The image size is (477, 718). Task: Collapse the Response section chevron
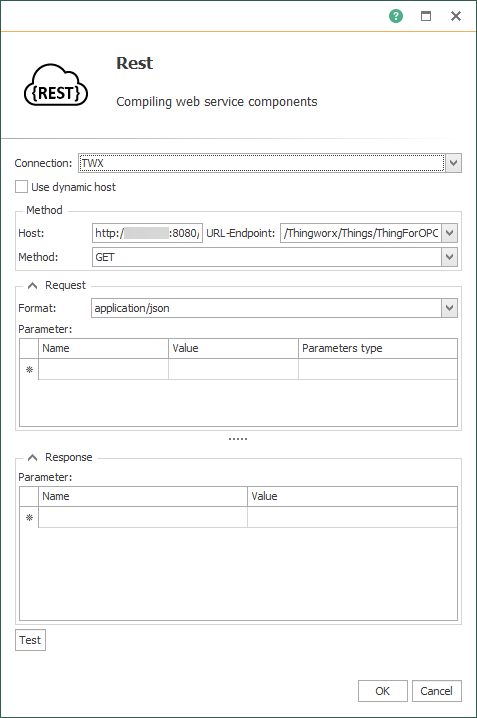[x=32, y=457]
